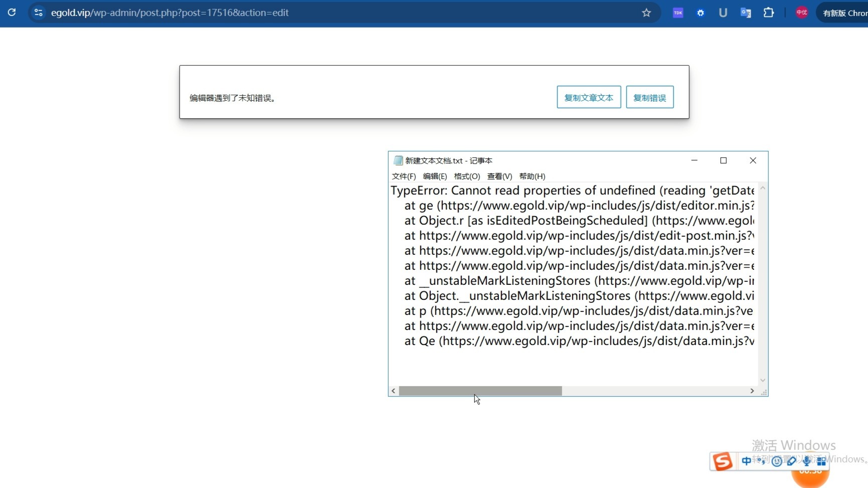Click Notepad horizontal scroll right arrow
Image resolution: width=868 pixels, height=488 pixels.
[x=752, y=391]
